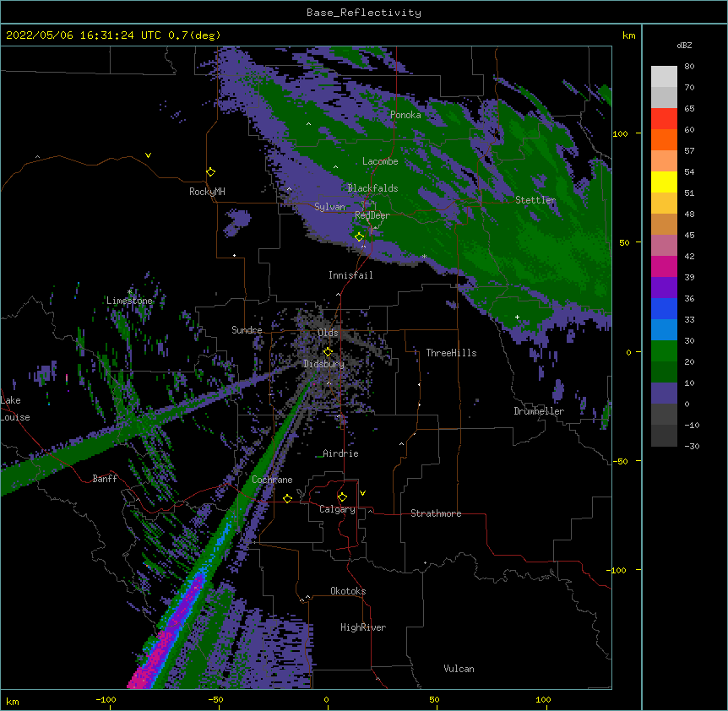
Task: Click the Airdrie city label
Action: [x=340, y=453]
